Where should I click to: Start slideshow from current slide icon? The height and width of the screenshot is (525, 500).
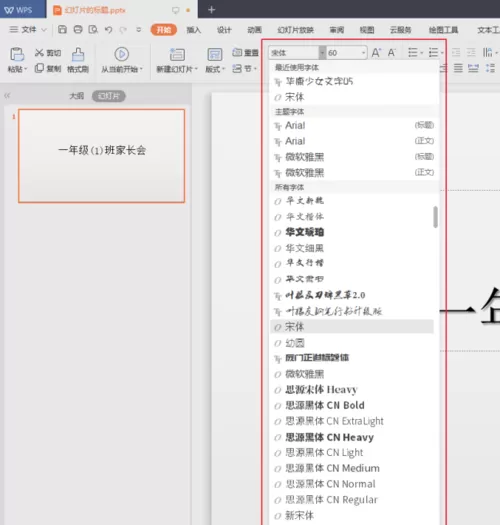coord(122,54)
